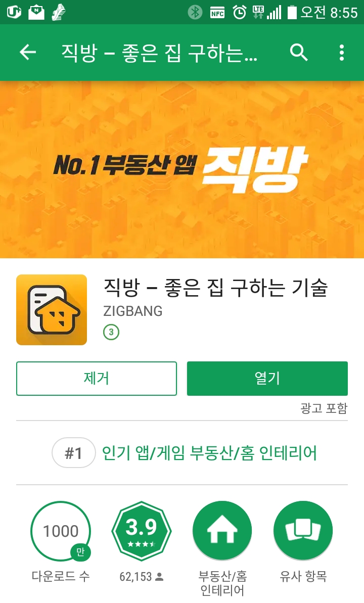Open the three-dot overflow menu
This screenshot has height=603, width=364.
pos(342,52)
